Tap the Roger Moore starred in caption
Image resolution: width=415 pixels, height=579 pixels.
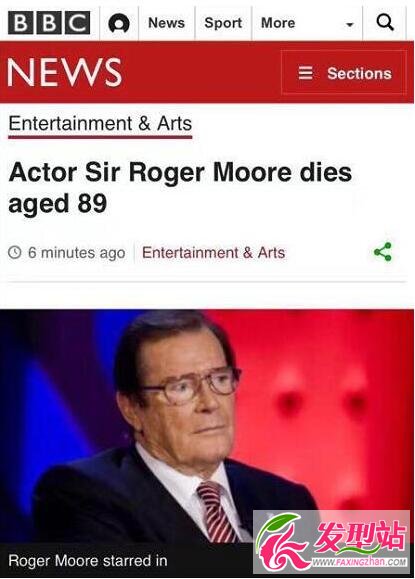point(88,561)
